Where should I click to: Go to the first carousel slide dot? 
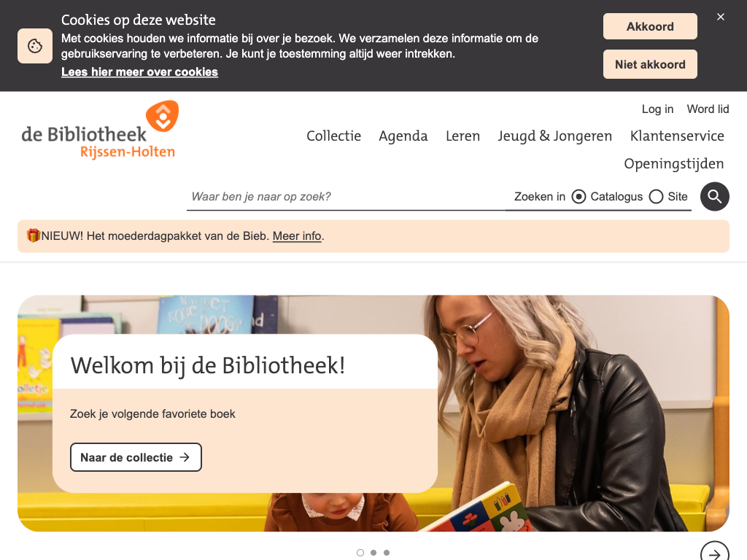pos(360,553)
